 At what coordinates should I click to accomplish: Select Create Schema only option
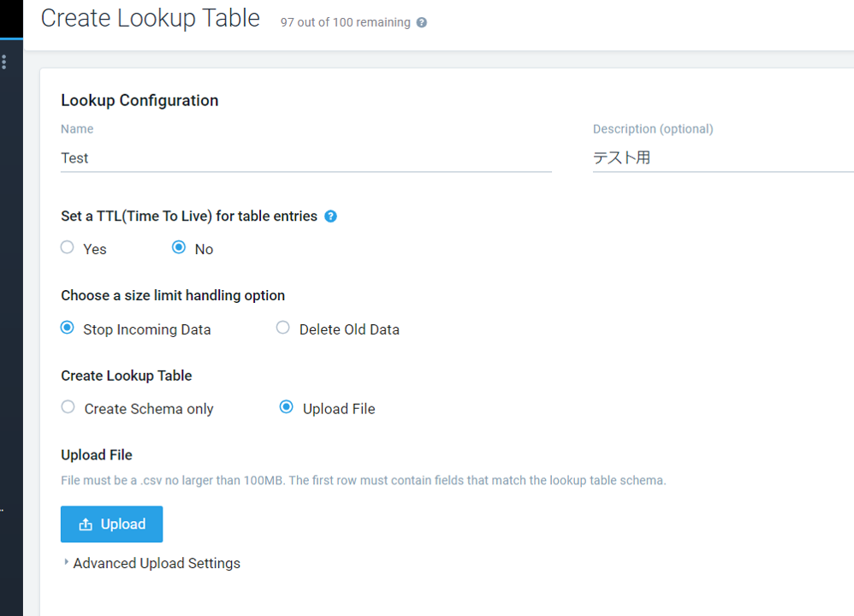[x=68, y=406]
